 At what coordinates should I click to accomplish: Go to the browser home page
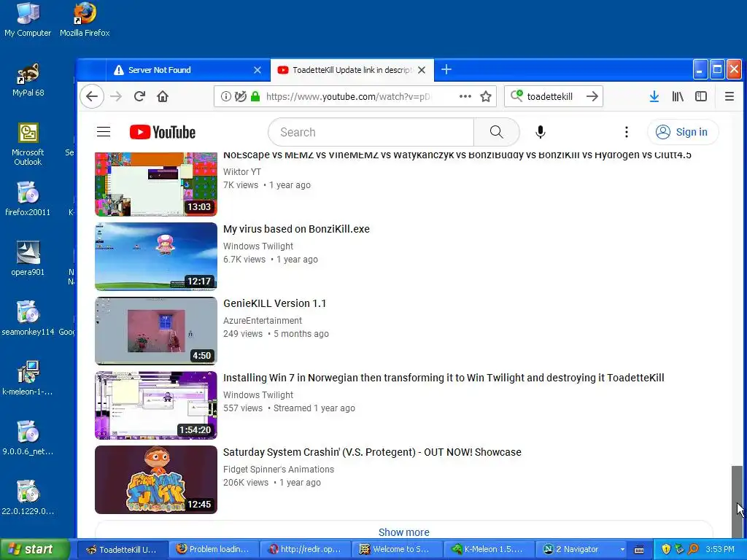click(163, 97)
